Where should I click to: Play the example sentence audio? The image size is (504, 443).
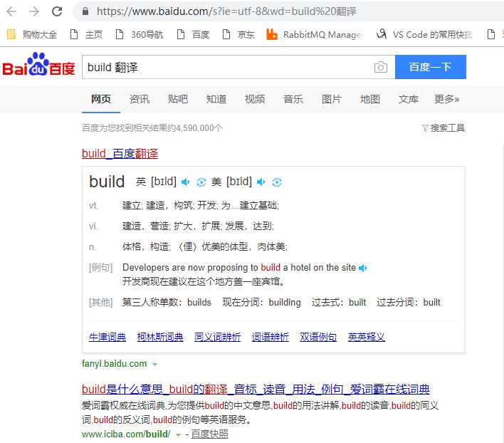pyautogui.click(x=362, y=268)
